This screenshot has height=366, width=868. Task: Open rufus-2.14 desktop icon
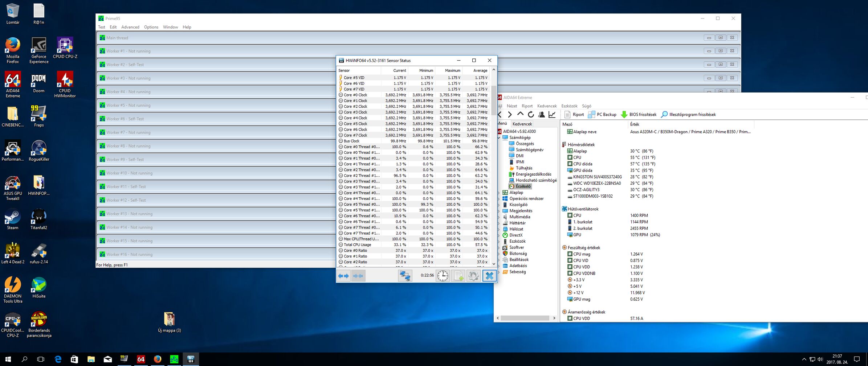[x=39, y=253]
